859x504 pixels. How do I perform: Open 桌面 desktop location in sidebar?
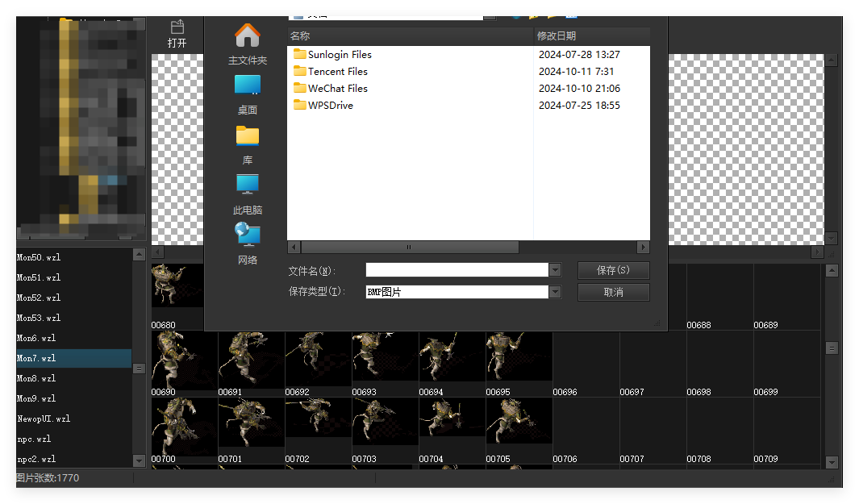click(x=248, y=95)
